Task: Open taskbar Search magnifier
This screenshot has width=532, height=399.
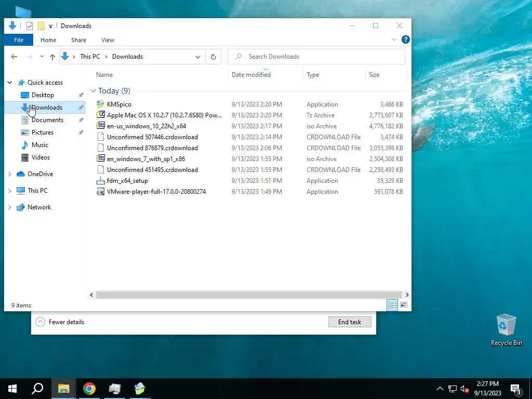Action: tap(37, 389)
